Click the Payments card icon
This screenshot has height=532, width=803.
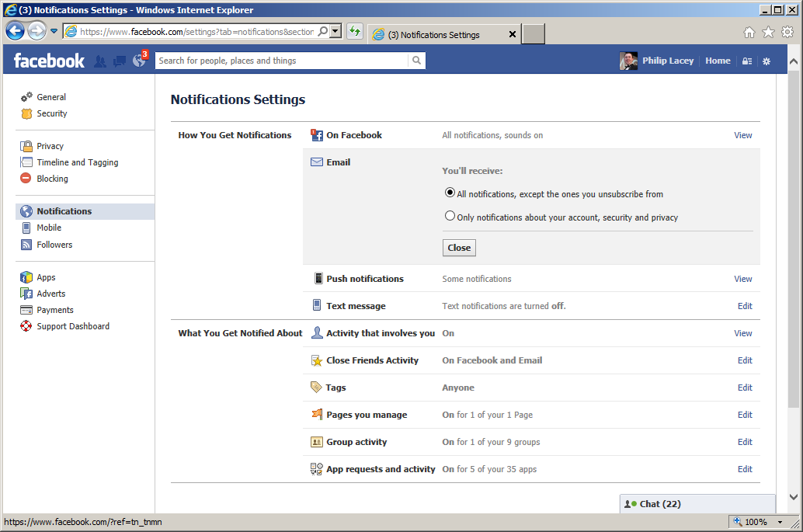[26, 310]
